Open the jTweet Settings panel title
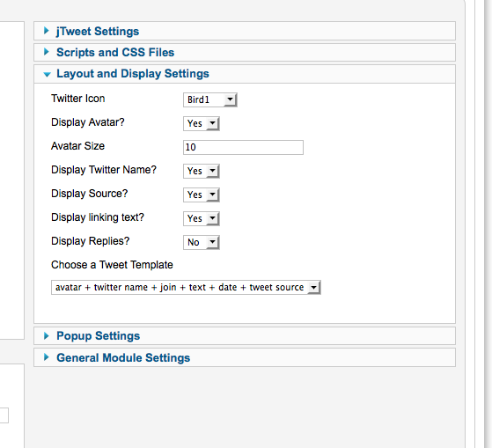The image size is (492, 448). [98, 32]
